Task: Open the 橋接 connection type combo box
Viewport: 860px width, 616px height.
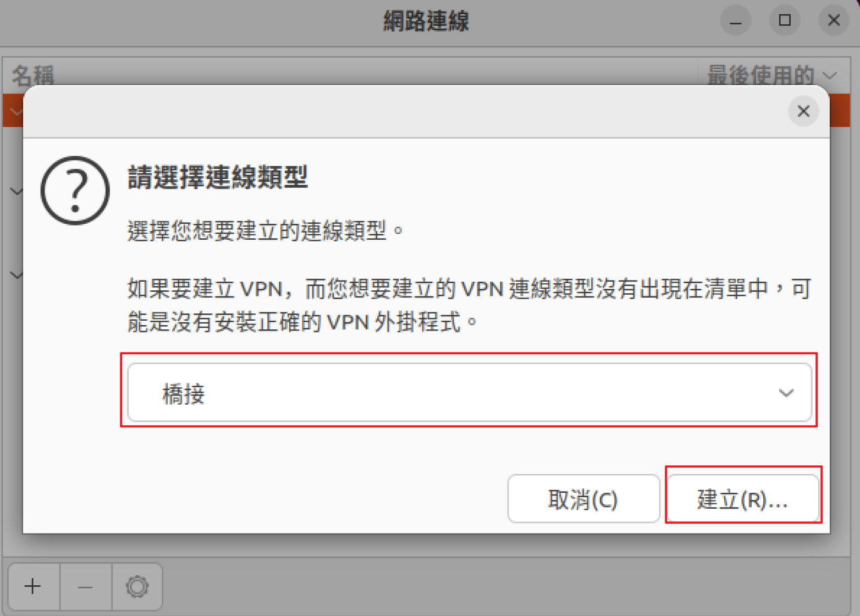Action: [470, 393]
